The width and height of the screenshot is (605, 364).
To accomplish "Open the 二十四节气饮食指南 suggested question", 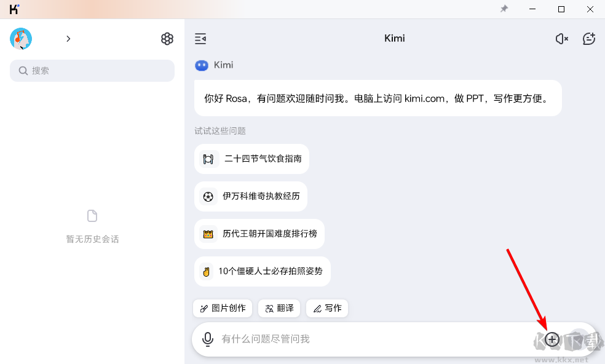I will 251,159.
